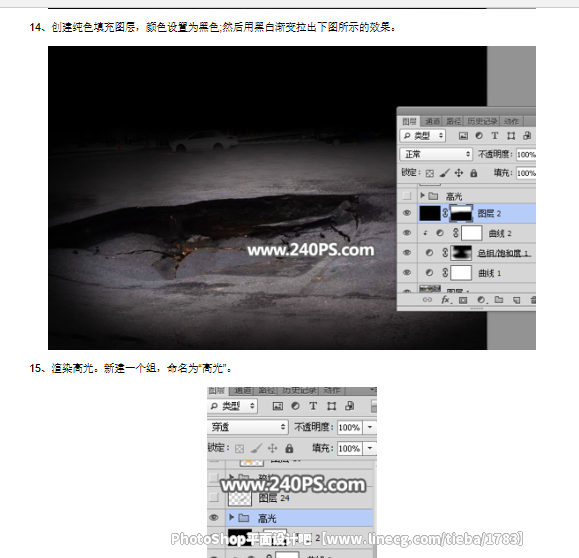Click 填充 100% field in step 14 panel
The height and width of the screenshot is (558, 579).
click(x=526, y=173)
